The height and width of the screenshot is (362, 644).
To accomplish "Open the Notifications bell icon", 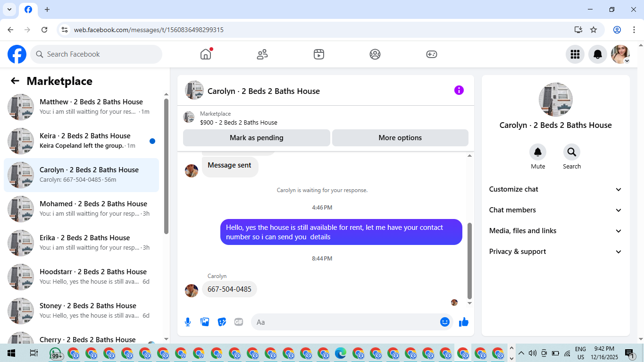I will tap(598, 54).
